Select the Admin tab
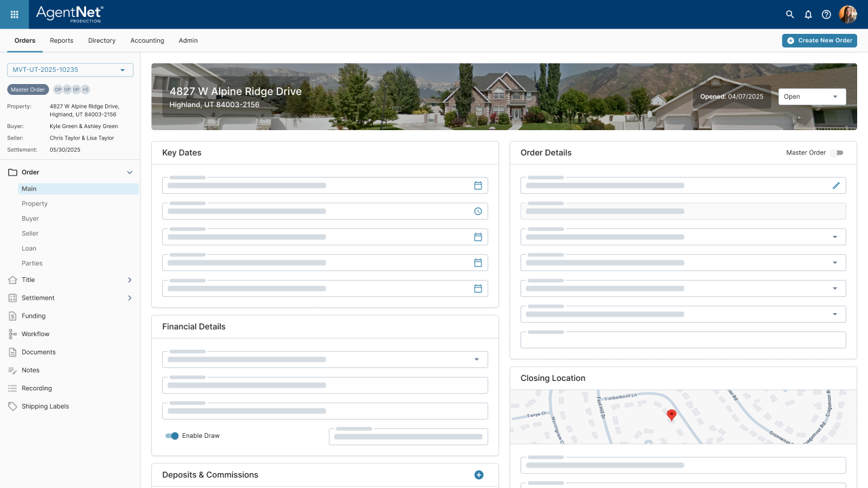The image size is (868, 488). [x=189, y=41]
